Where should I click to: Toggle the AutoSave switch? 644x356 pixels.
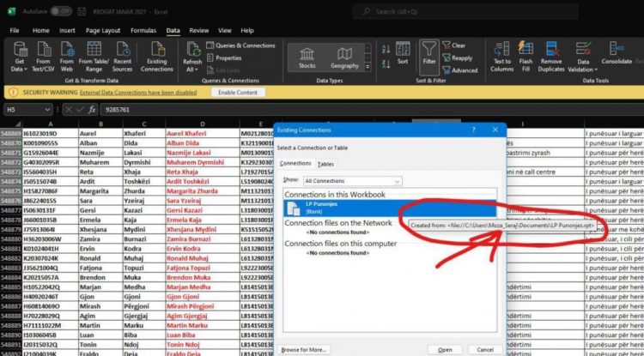point(60,11)
